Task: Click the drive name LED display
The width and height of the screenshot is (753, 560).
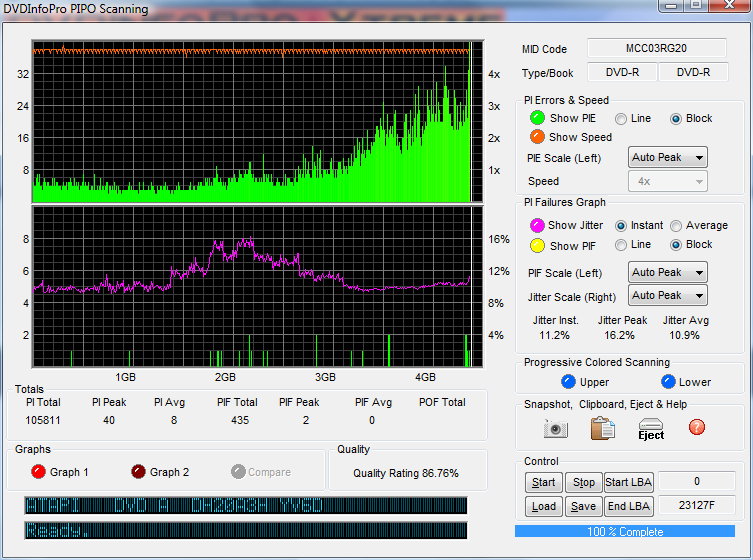Action: click(246, 506)
